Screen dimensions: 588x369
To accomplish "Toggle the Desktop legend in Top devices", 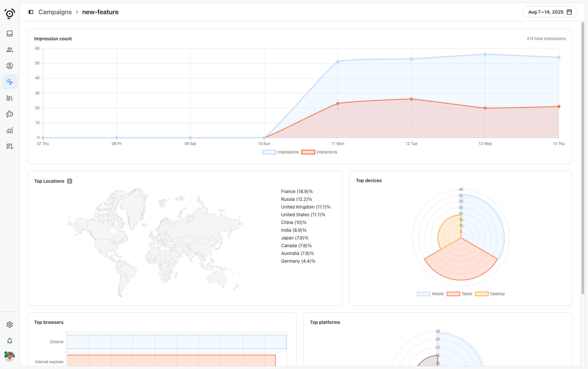I will tap(490, 294).
